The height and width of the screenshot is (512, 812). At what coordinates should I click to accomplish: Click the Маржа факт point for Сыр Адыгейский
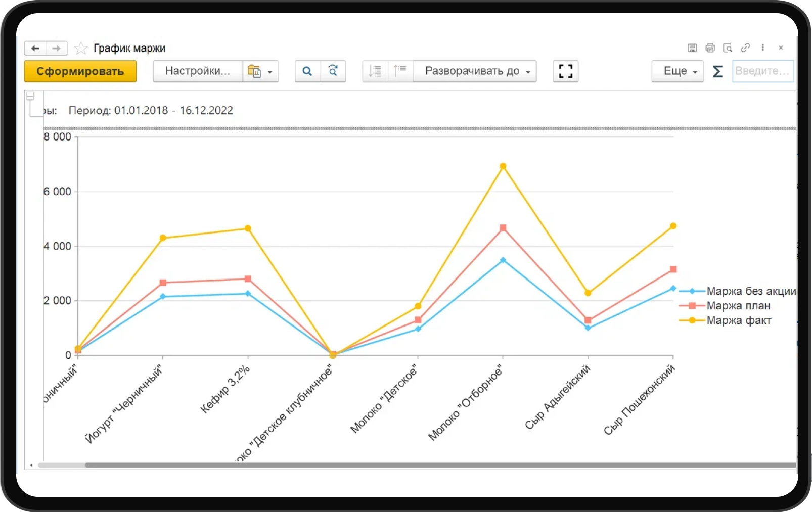click(x=588, y=293)
